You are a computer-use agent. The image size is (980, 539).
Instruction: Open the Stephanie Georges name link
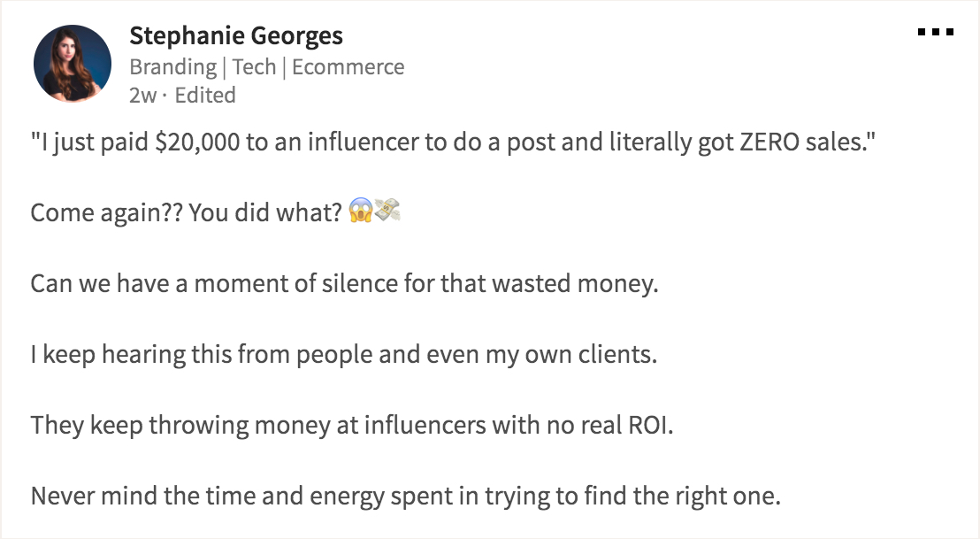point(235,35)
